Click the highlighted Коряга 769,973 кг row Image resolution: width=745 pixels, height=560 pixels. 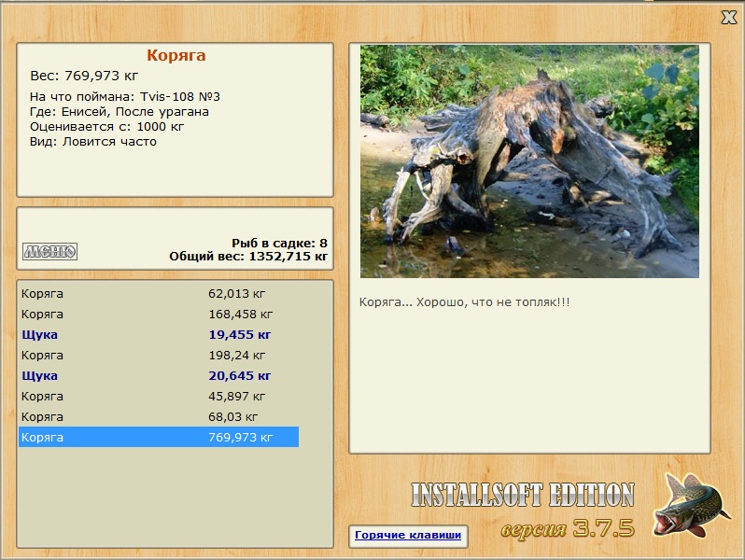point(159,437)
